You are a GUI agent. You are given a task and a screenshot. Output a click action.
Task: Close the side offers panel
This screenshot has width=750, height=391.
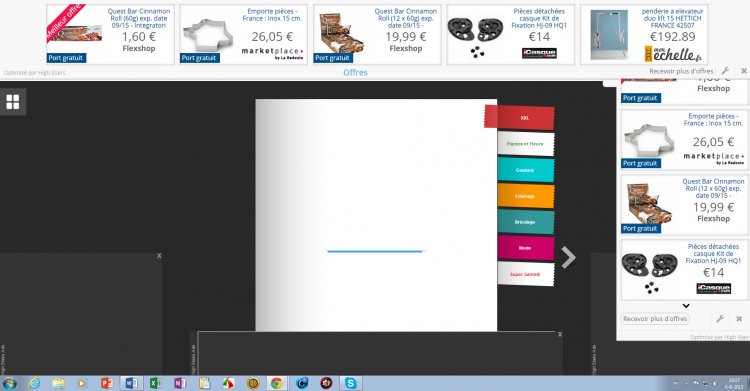coord(739,318)
